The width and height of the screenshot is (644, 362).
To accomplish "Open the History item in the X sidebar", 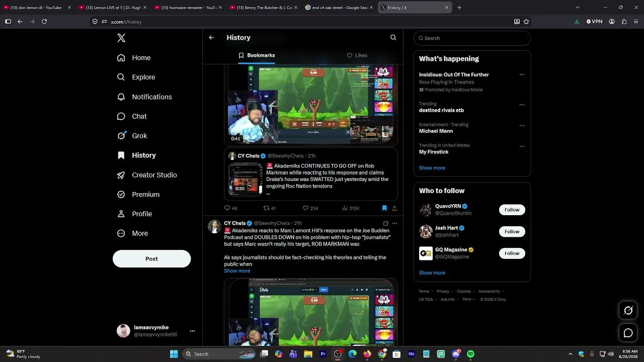I will coord(136,155).
